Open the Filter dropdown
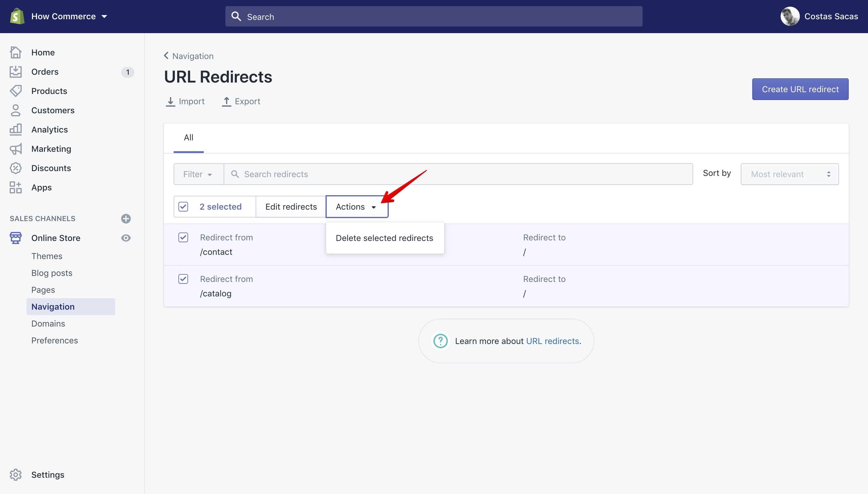Image resolution: width=868 pixels, height=494 pixels. tap(199, 174)
